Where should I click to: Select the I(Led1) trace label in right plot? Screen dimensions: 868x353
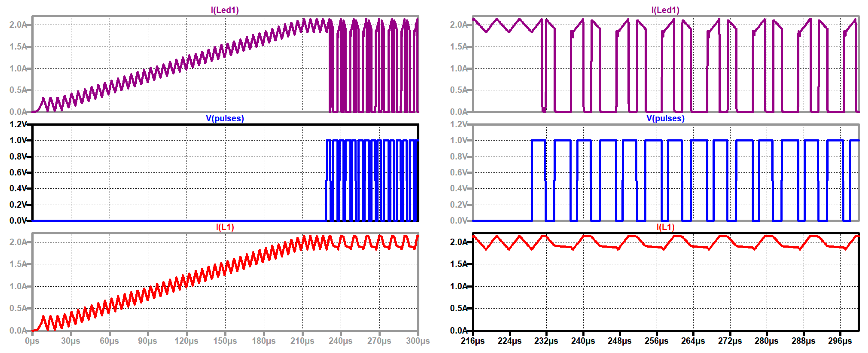(665, 10)
